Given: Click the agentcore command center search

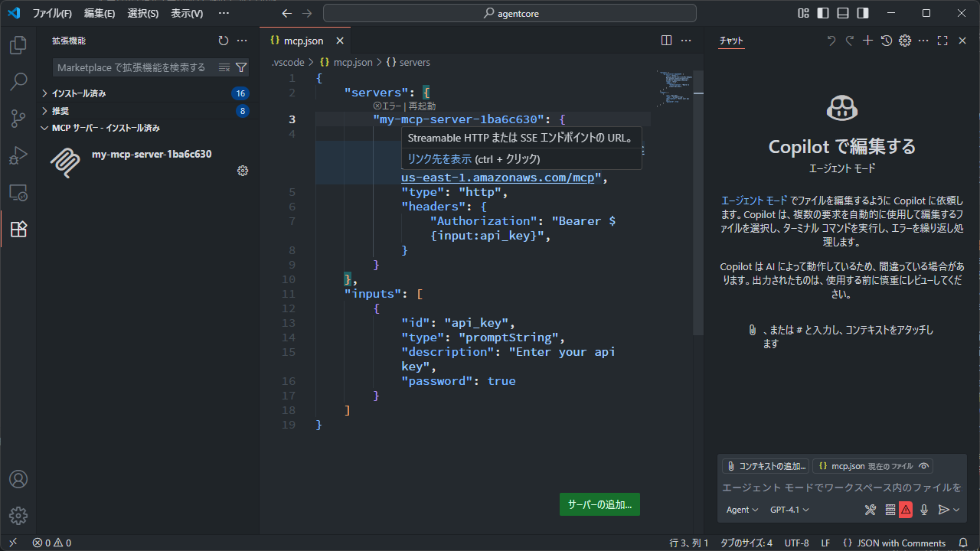Looking at the screenshot, I should click(x=510, y=13).
